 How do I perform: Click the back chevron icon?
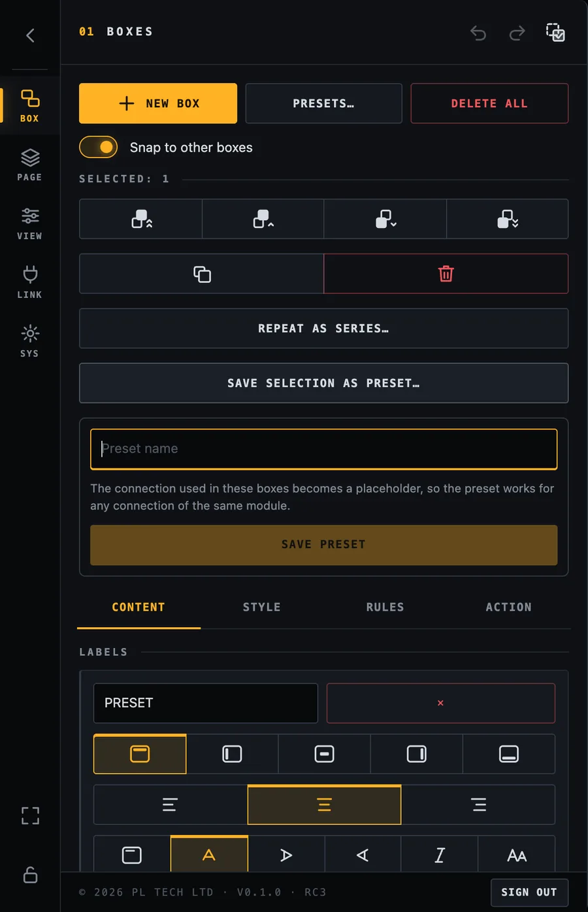tap(30, 35)
